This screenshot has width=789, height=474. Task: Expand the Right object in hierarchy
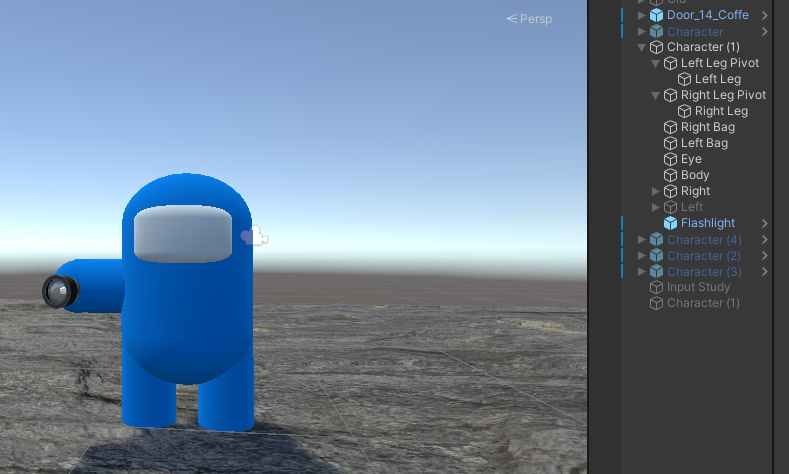click(656, 191)
